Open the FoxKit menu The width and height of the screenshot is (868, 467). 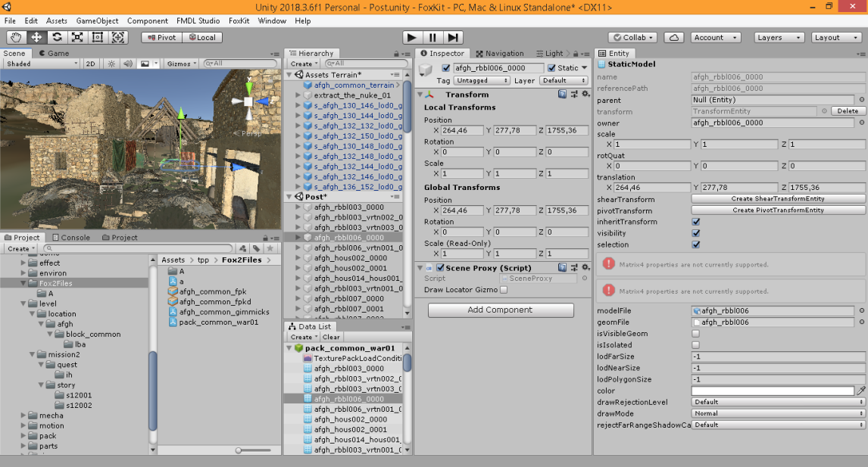239,20
